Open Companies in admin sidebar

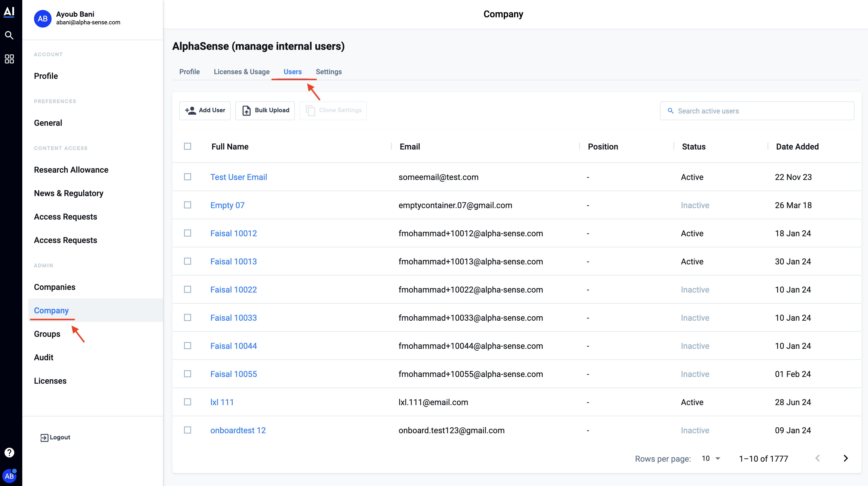[x=55, y=287]
